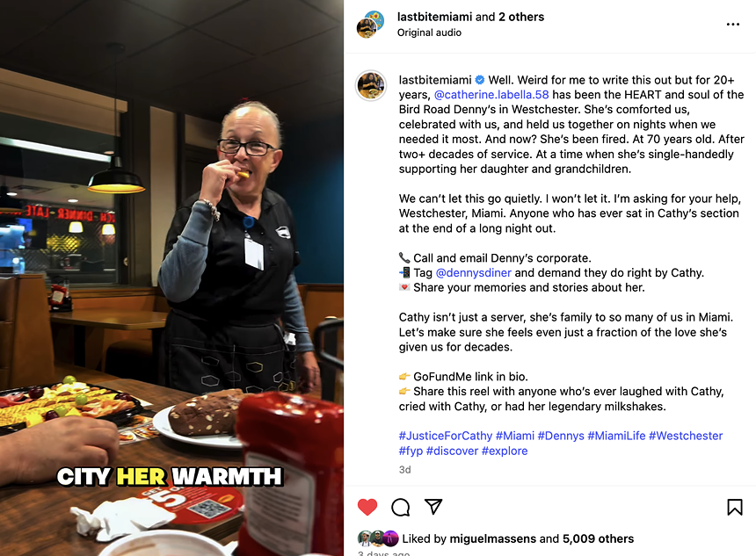Unlike the post with the red heart
The height and width of the screenshot is (556, 756).
click(x=367, y=507)
